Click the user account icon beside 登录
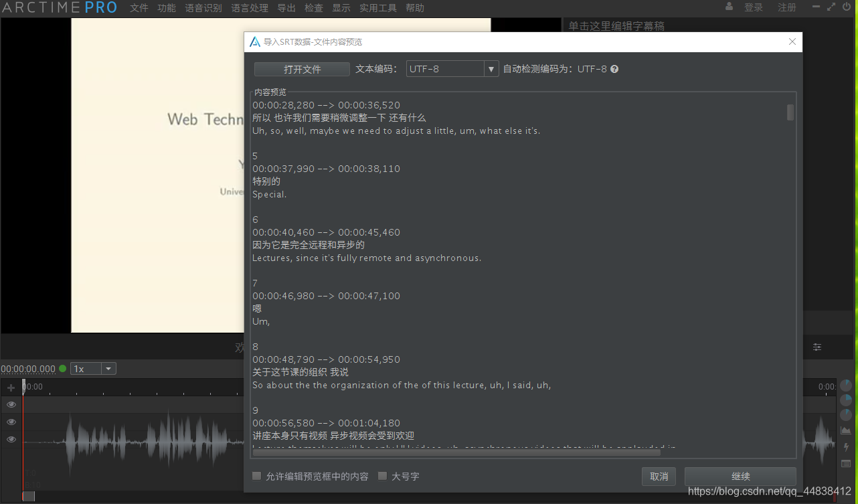The width and height of the screenshot is (858, 504). [x=729, y=7]
